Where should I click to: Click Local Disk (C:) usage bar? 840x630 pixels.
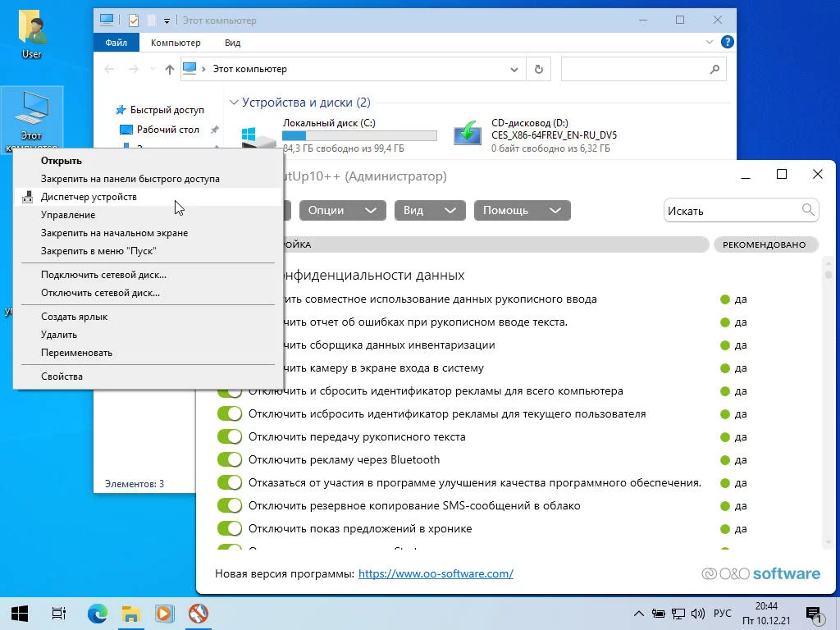click(359, 136)
